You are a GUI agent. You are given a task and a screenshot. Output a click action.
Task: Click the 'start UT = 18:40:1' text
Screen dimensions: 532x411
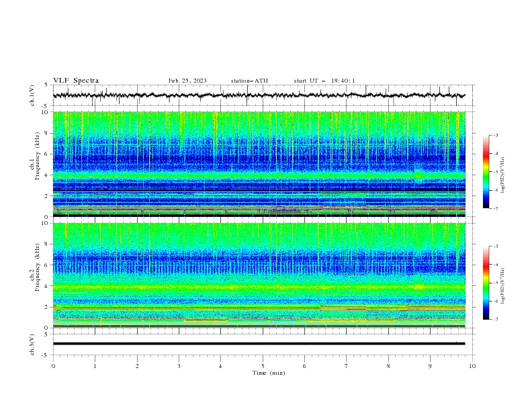point(324,81)
